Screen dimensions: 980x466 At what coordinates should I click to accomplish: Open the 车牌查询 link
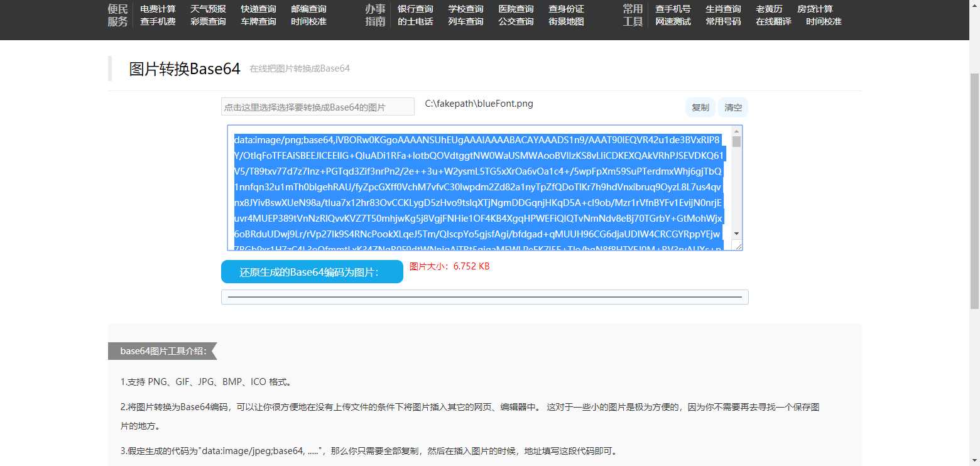tap(258, 21)
